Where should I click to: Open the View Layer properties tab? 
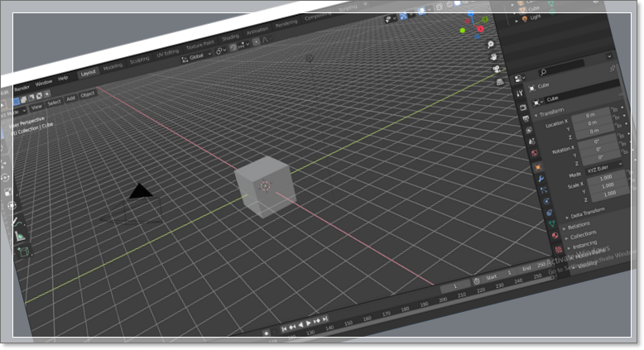529,131
